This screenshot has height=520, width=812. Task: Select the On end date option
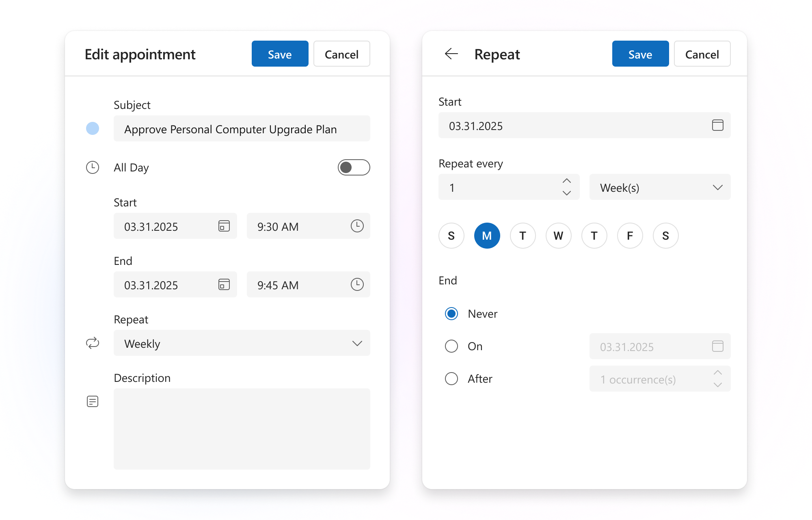(x=451, y=346)
